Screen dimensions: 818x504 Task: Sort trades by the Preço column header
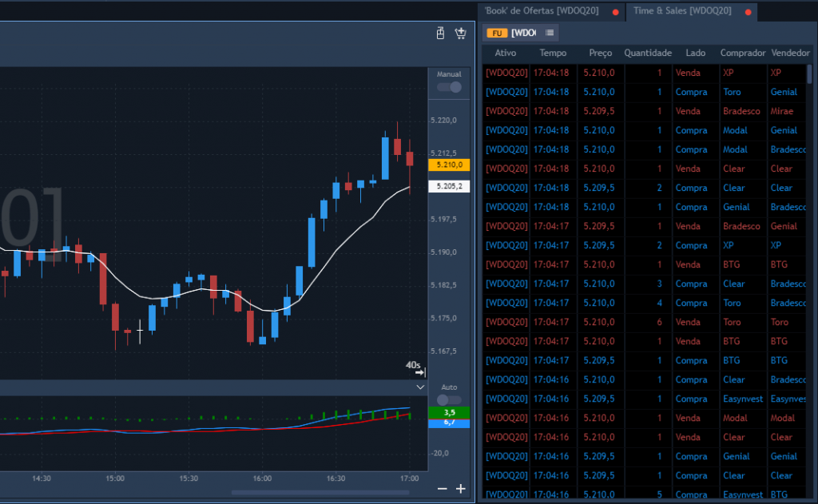[600, 53]
